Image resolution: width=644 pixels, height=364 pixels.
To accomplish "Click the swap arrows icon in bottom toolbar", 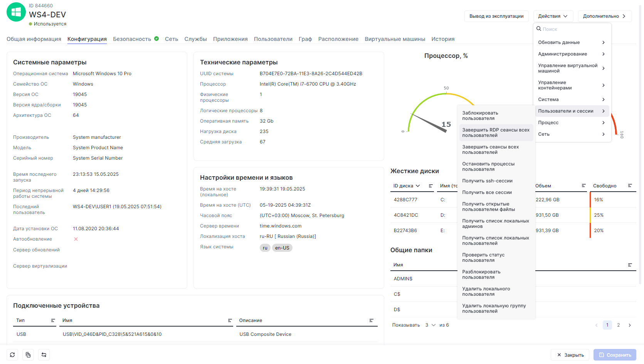I will pyautogui.click(x=44, y=355).
